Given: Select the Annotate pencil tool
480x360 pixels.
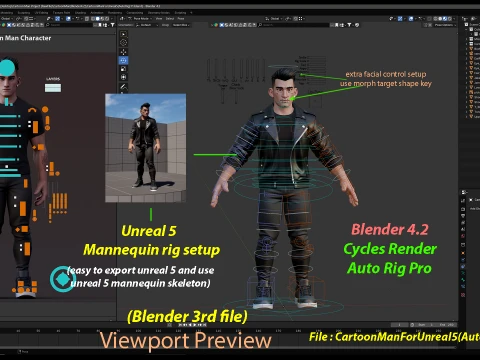Looking at the screenshot, I should point(123,87).
